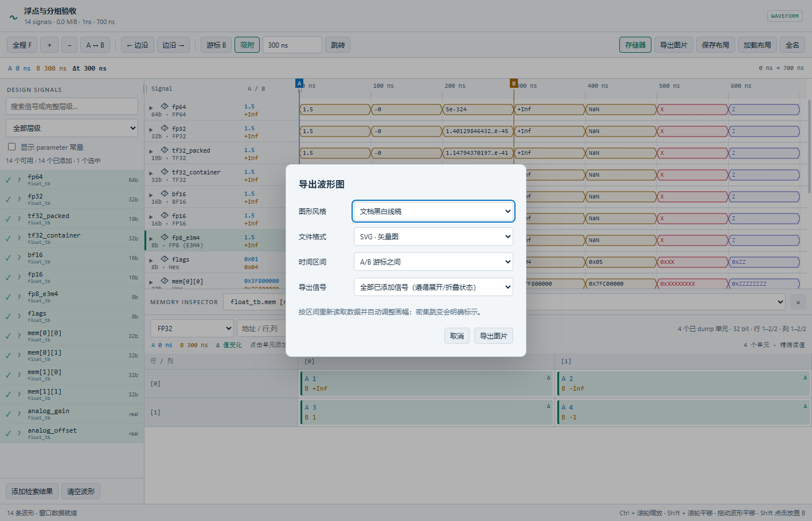Open the 图形风格 style dropdown
812x521 pixels.
[434, 211]
